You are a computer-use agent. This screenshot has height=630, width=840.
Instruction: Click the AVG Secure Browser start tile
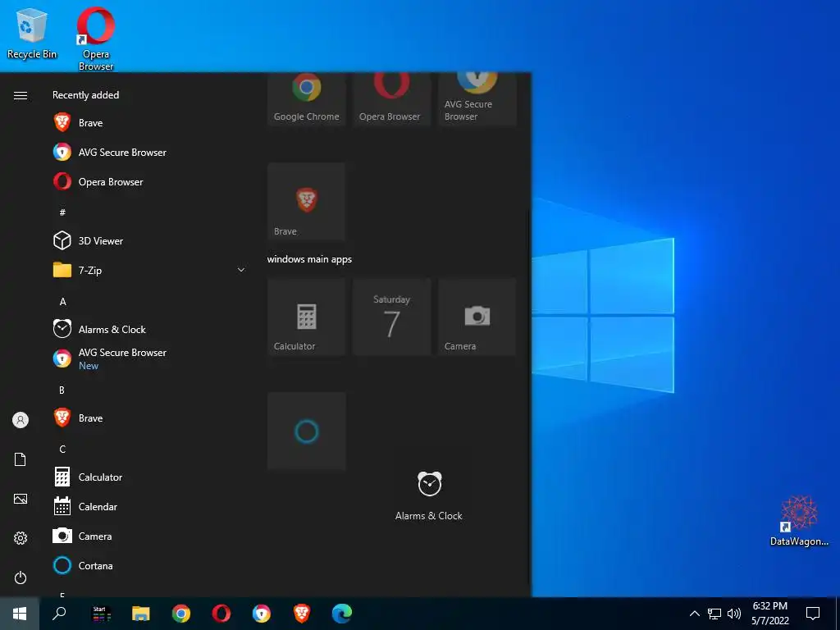pyautogui.click(x=477, y=99)
